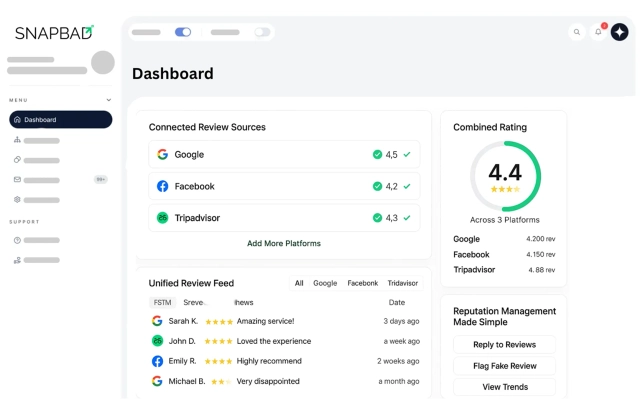Click the 99+ badge beside envelope item
This screenshot has height=410, width=640.
(x=100, y=179)
